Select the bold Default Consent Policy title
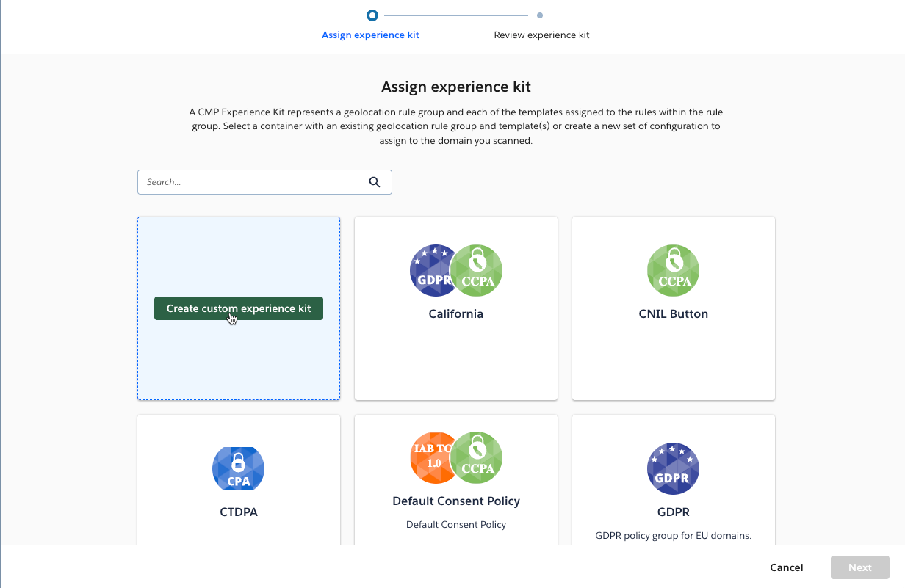Viewport: 905px width, 588px height. pyautogui.click(x=456, y=501)
